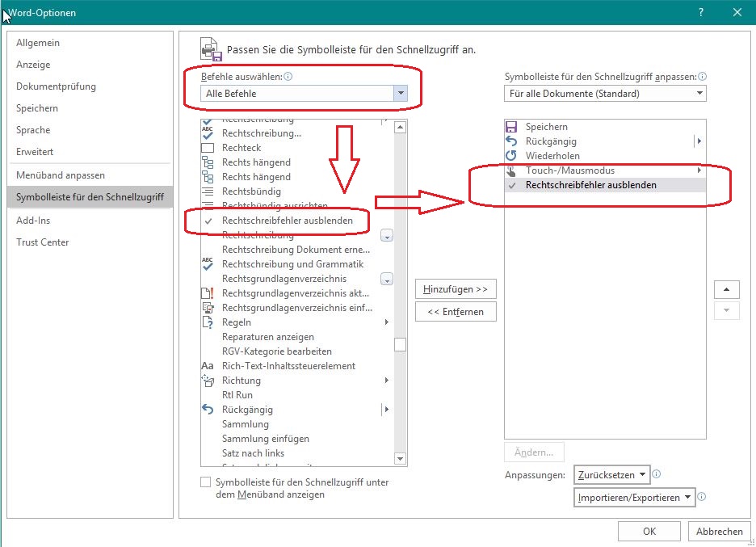
Task: Click the quick access toolbar header icon
Action: pyautogui.click(x=211, y=49)
